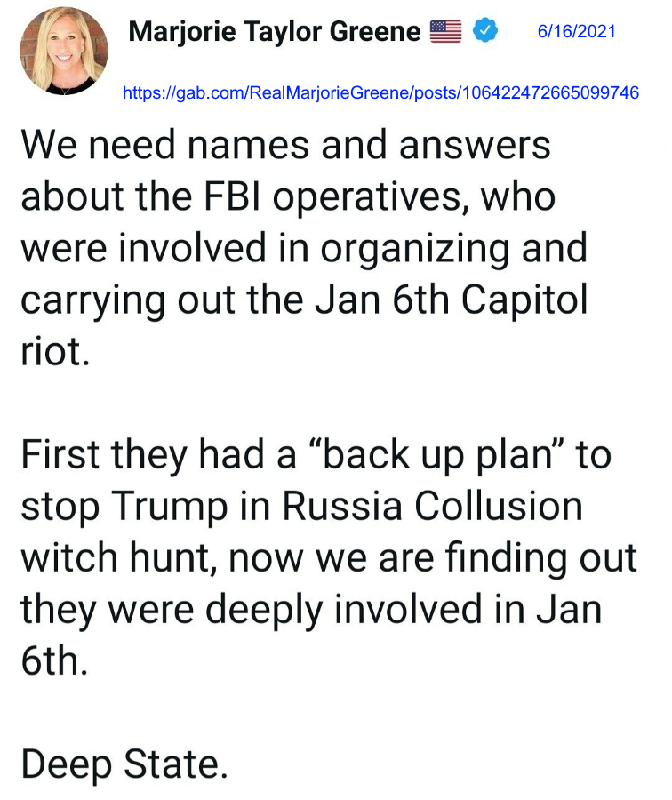Click "First" starting the second paragraph

pyautogui.click(x=60, y=455)
